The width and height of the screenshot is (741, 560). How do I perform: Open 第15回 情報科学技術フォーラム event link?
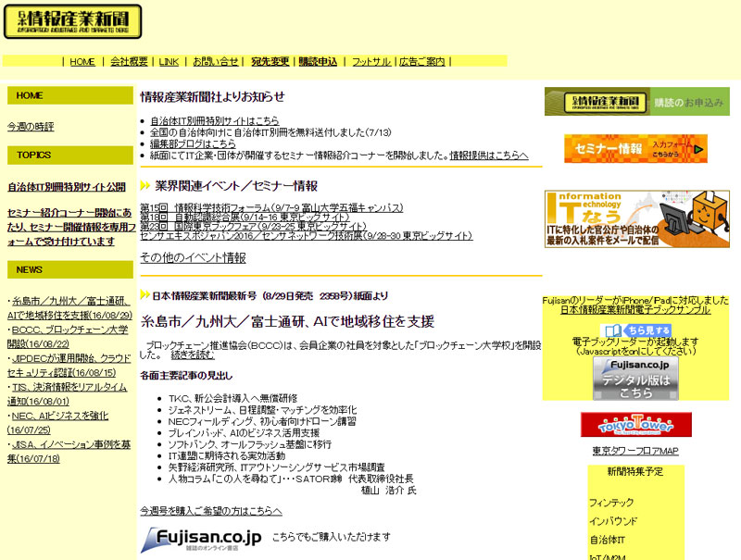pyautogui.click(x=271, y=207)
